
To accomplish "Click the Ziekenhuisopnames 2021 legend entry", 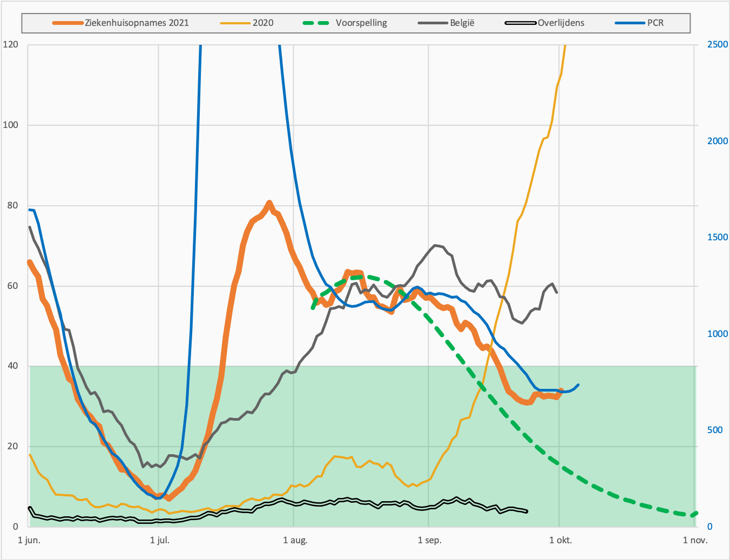I will pyautogui.click(x=120, y=23).
